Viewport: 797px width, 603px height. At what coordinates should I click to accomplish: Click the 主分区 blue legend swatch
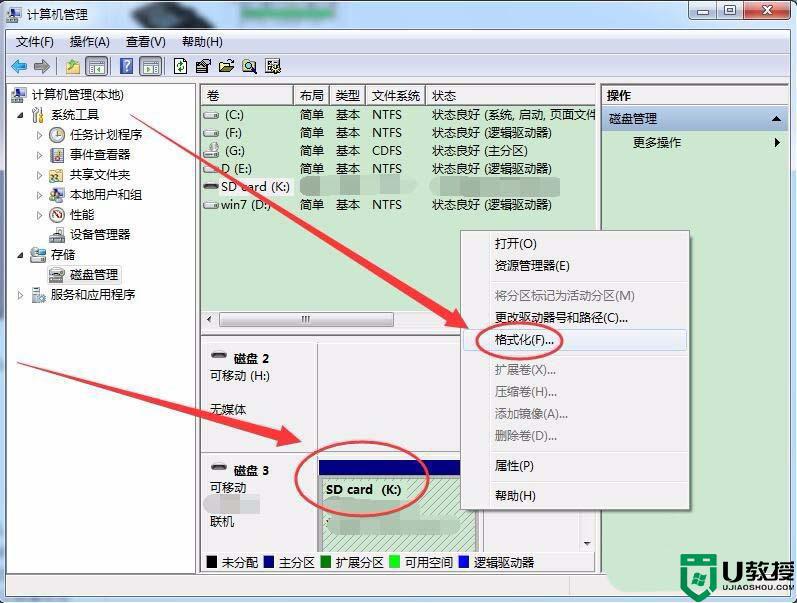268,562
